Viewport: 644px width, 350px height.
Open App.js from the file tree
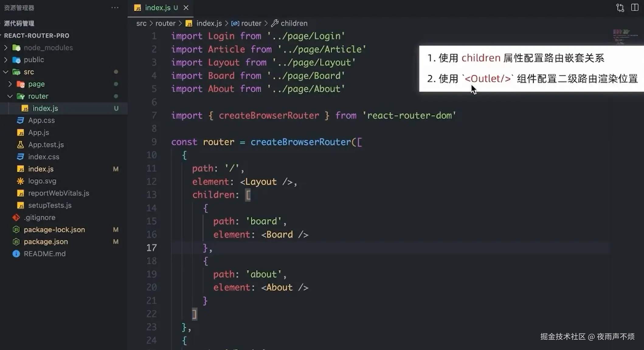38,132
